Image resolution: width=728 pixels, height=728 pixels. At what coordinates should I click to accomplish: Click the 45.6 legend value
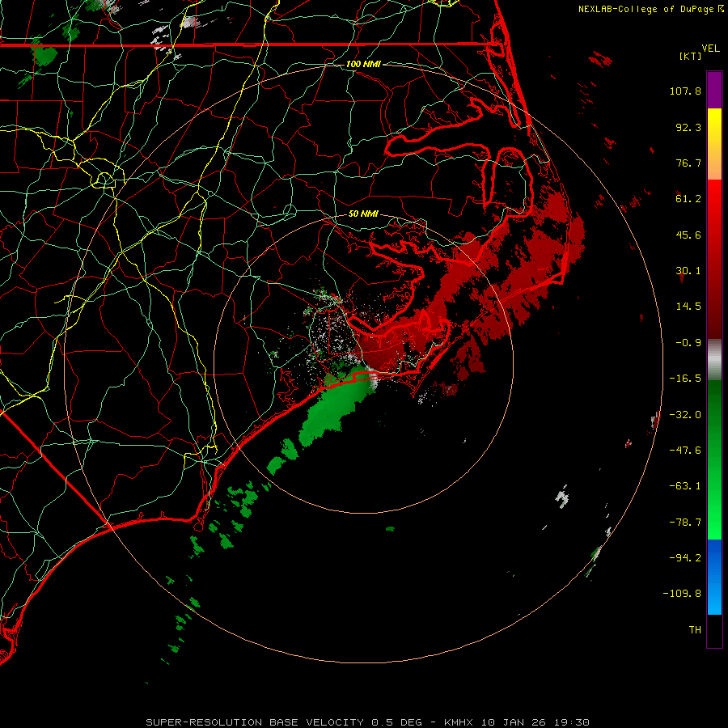688,235
